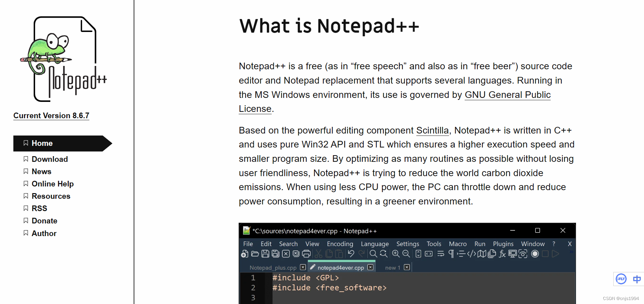
Task: Click the Function List fx icon
Action: 502,254
